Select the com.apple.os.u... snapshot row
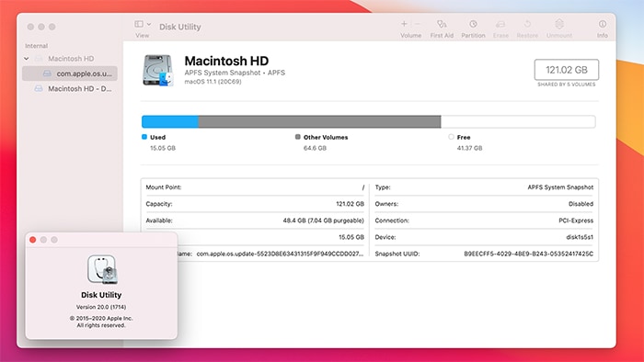The height and width of the screenshot is (362, 644). pyautogui.click(x=70, y=74)
